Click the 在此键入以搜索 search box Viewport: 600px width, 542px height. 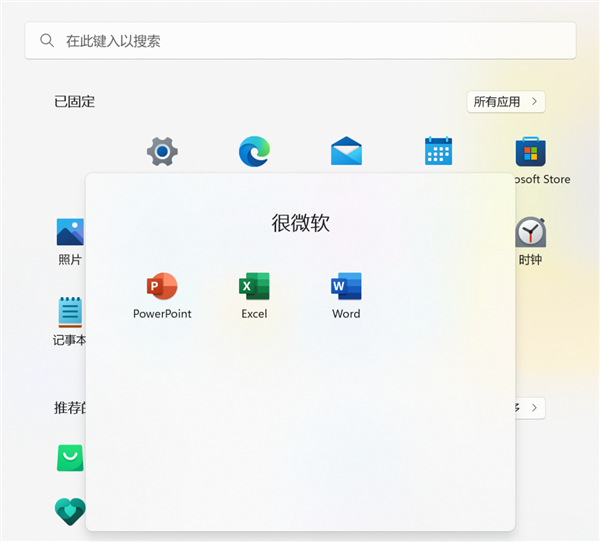(300, 40)
